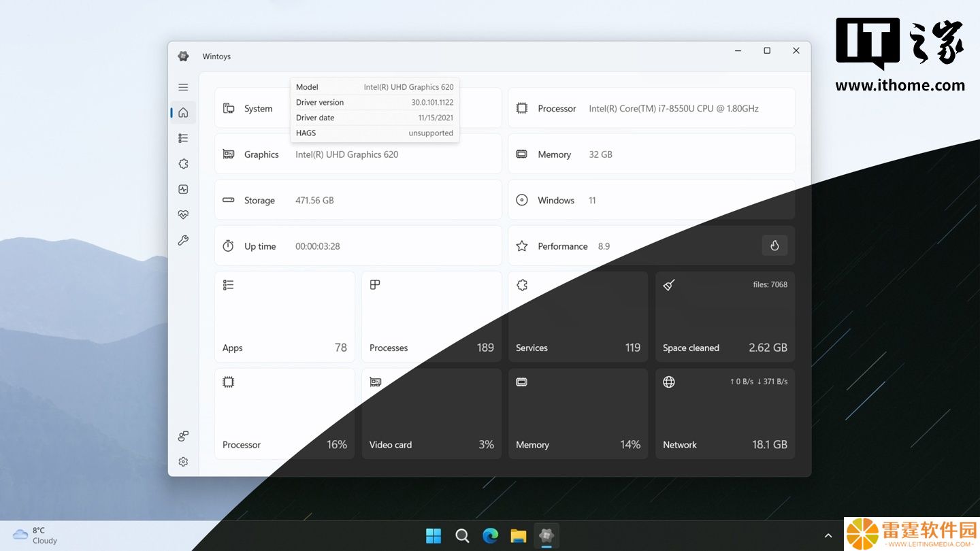980x551 pixels.
Task: Open the Video card tile showing 3%
Action: pyautogui.click(x=431, y=414)
